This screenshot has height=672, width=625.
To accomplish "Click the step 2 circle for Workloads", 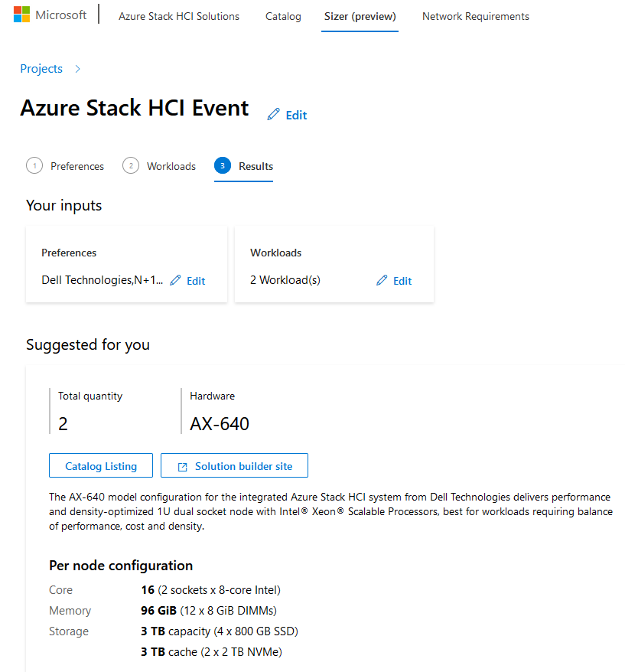I will [131, 166].
